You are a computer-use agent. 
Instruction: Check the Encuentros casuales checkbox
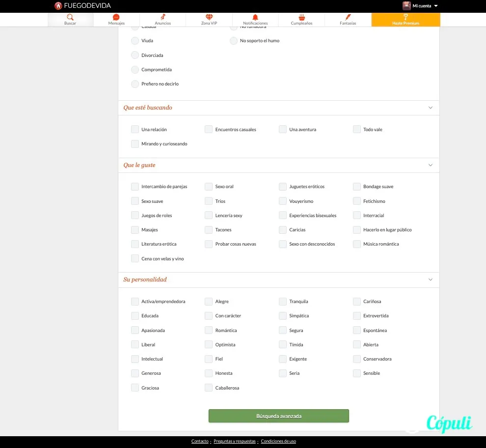click(x=209, y=129)
